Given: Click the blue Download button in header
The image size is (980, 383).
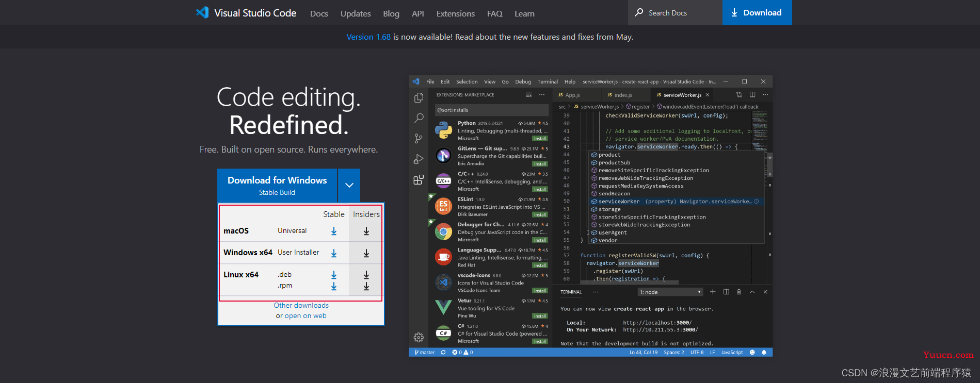Looking at the screenshot, I should (757, 12).
